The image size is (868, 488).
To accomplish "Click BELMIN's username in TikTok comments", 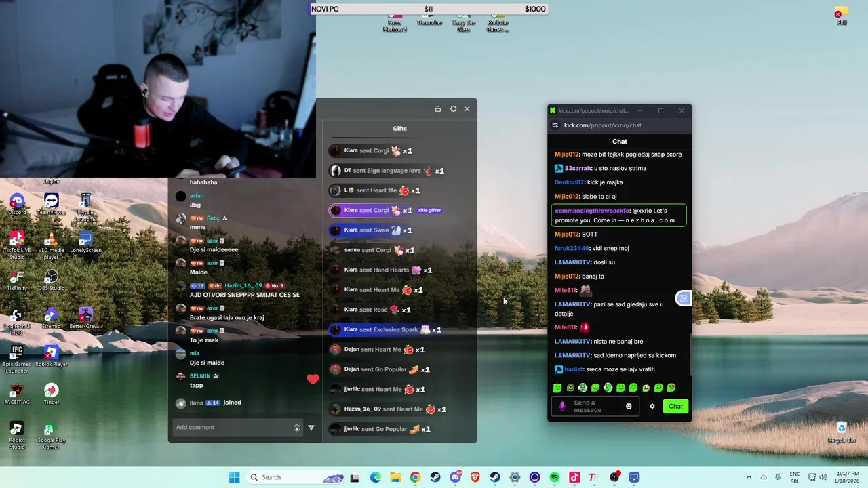I will [x=200, y=375].
